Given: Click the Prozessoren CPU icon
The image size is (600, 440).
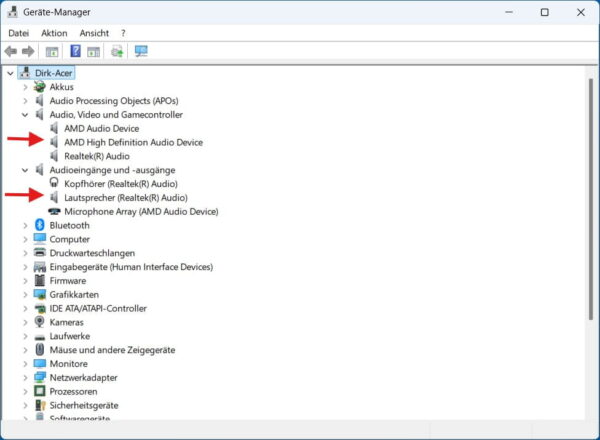Looking at the screenshot, I should (x=39, y=391).
